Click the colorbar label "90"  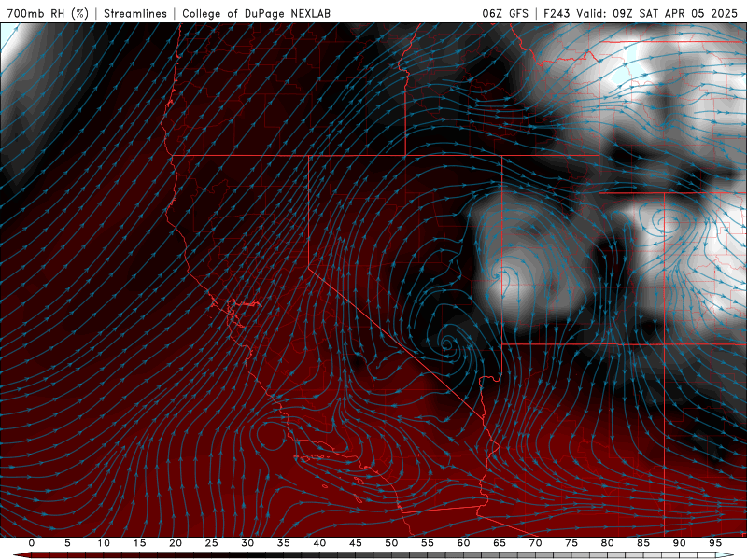tap(679, 543)
